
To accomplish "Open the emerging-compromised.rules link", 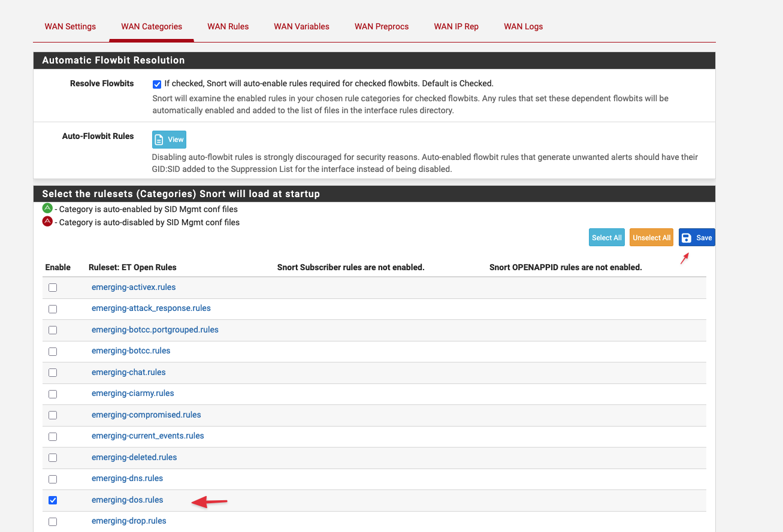I will pos(146,415).
